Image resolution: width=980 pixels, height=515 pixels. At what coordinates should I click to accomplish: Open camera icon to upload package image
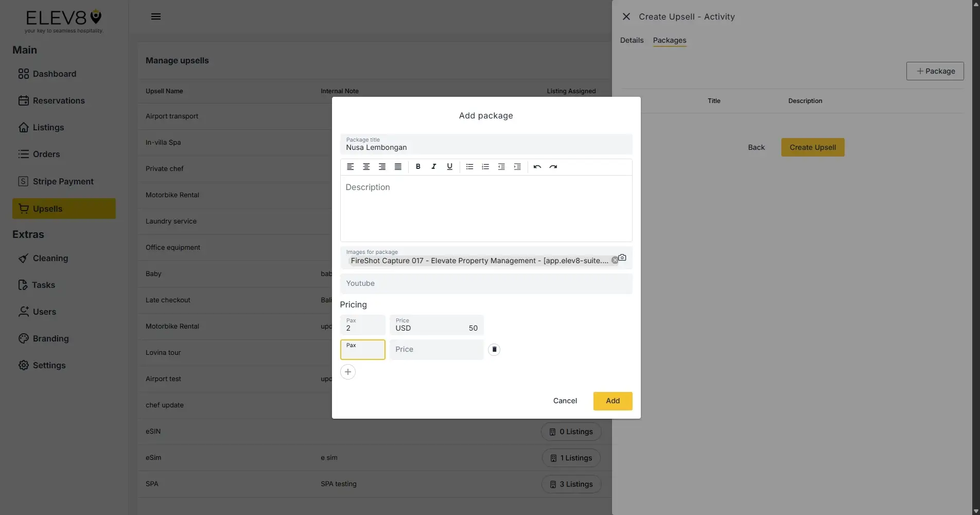[622, 257]
